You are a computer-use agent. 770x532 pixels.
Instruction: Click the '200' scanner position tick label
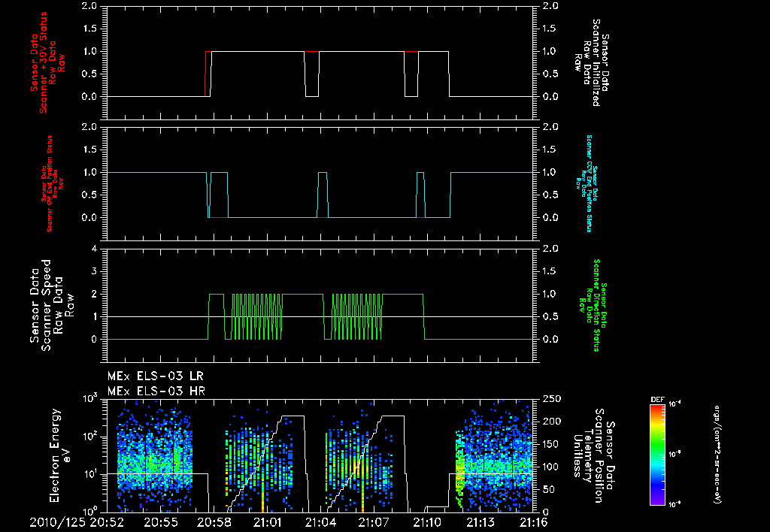[552, 421]
